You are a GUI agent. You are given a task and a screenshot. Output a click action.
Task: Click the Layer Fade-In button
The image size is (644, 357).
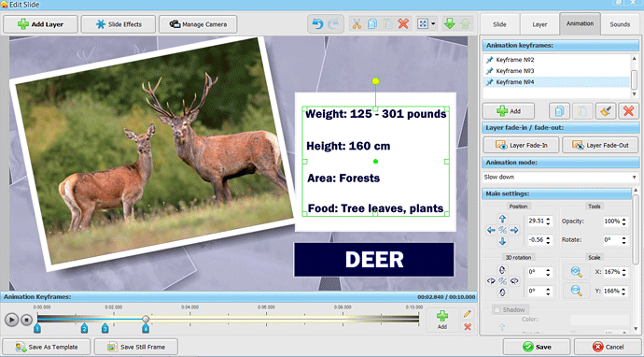(521, 145)
